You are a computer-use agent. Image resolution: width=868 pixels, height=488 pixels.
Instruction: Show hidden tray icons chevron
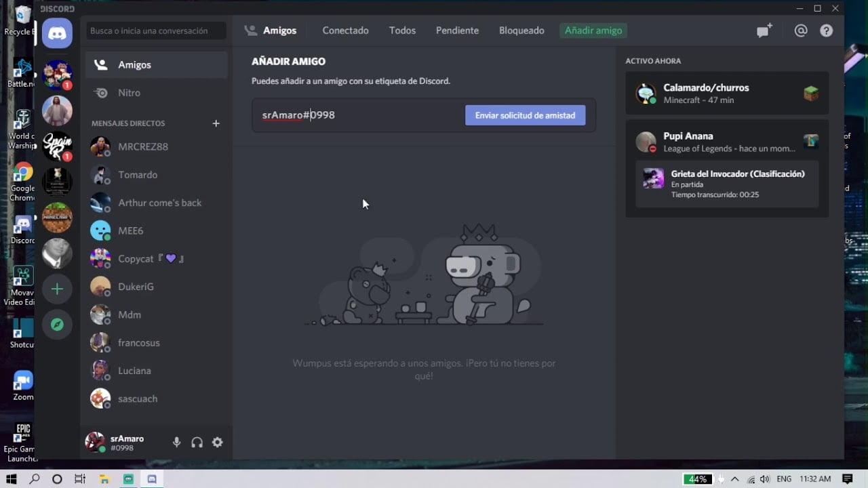(x=735, y=479)
